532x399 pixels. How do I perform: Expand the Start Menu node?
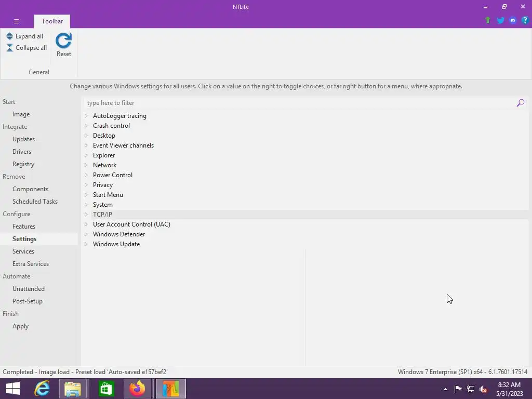[86, 195]
